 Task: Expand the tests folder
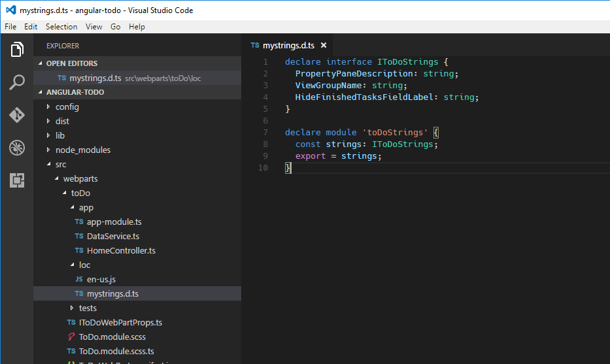[x=71, y=308]
